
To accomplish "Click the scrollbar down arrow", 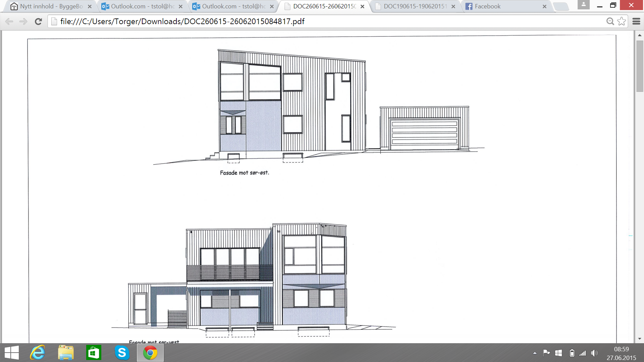I will [640, 339].
